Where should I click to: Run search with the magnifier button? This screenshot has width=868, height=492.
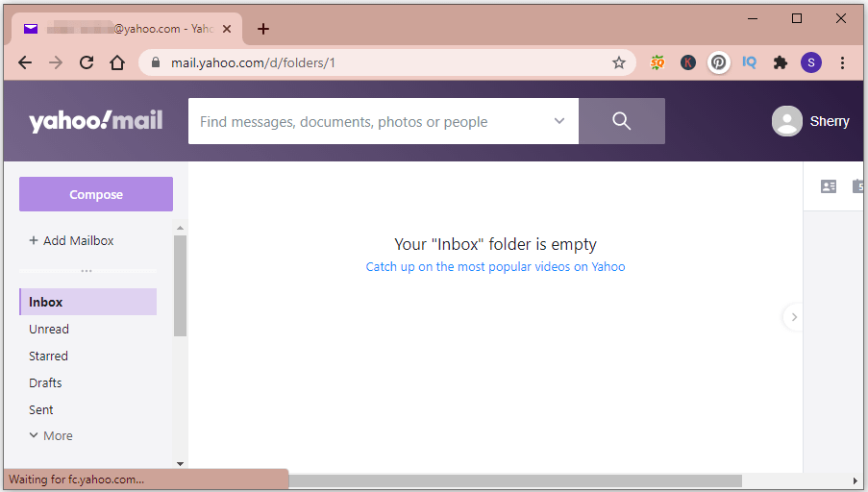pos(622,121)
